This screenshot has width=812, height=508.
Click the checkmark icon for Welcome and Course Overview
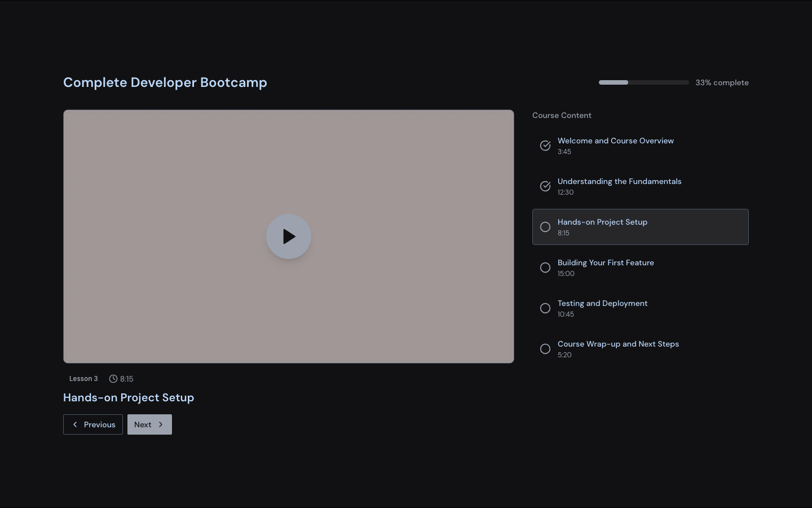[x=545, y=146]
